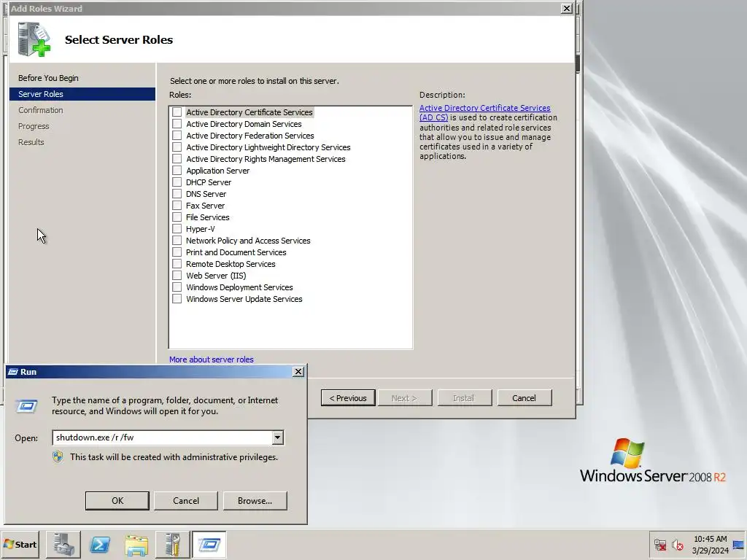Check Active Directory Certificate Services
Screen dimensions: 747x560
[177, 112]
